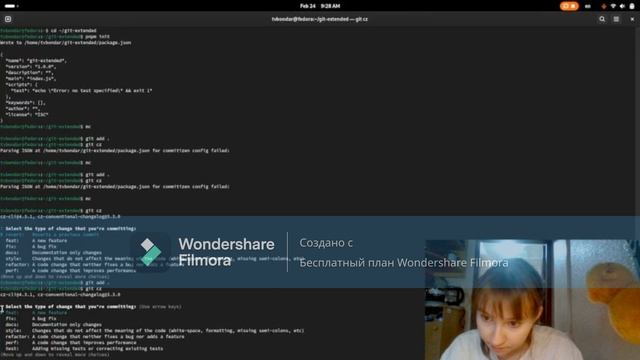Select 'perf' option in the bottom prompt

(x=71, y=342)
